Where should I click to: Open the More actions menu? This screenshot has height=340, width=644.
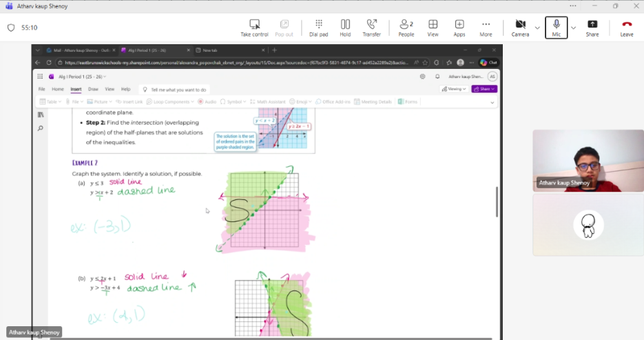tap(486, 28)
